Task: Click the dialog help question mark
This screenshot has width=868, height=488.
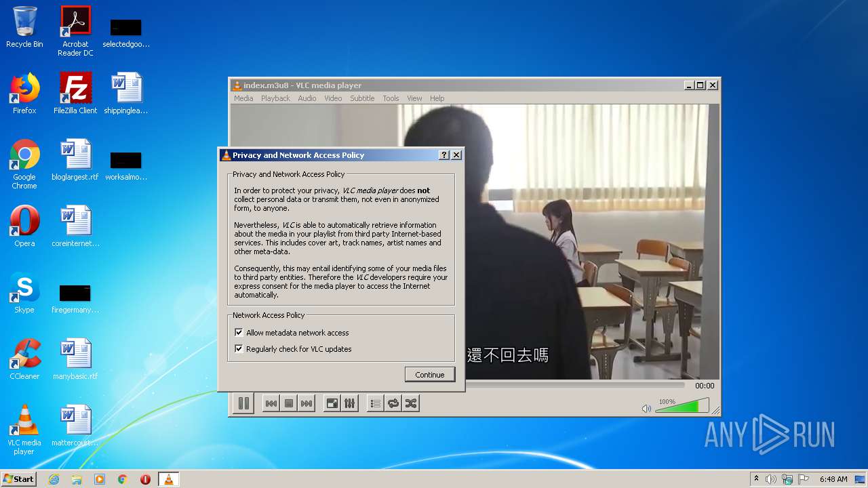Action: click(x=443, y=155)
